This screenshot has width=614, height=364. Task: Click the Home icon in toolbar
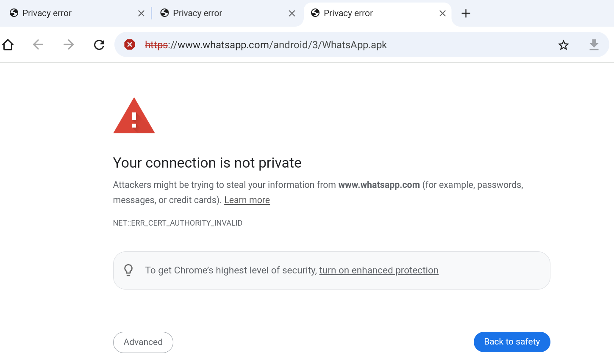(8, 45)
